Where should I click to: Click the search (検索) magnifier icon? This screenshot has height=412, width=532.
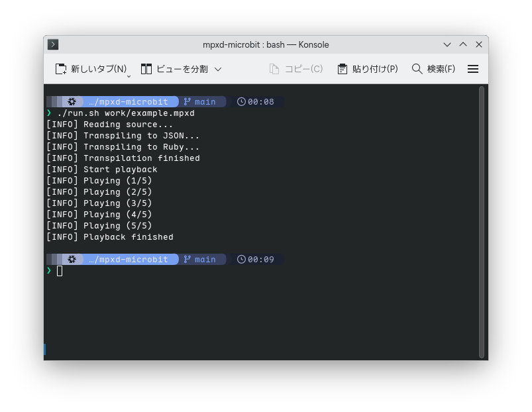tap(417, 69)
